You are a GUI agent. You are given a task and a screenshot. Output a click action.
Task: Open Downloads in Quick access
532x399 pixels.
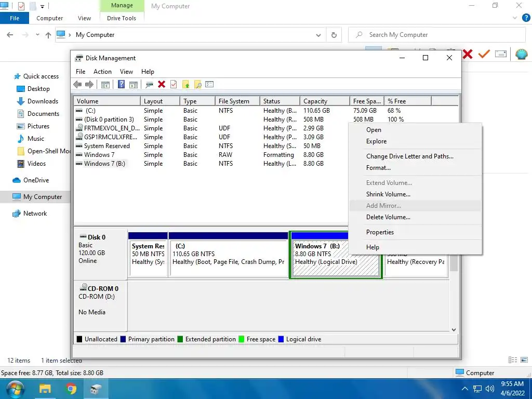tap(43, 101)
